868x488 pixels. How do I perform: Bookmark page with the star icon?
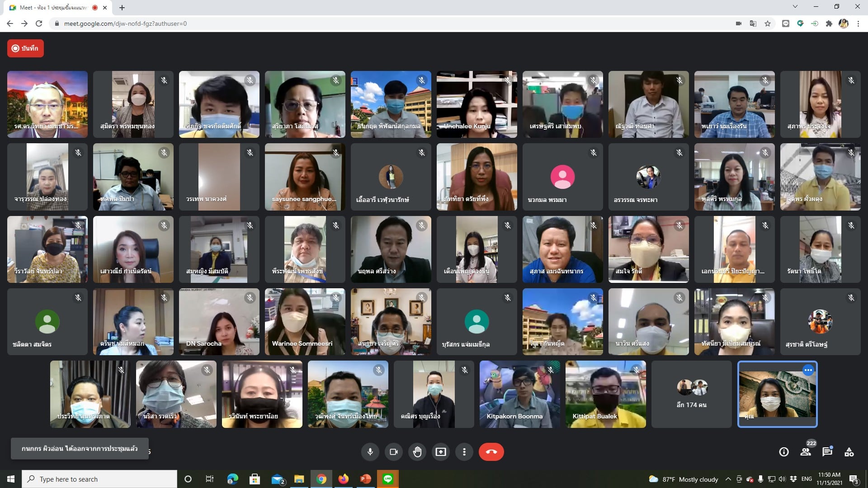768,23
